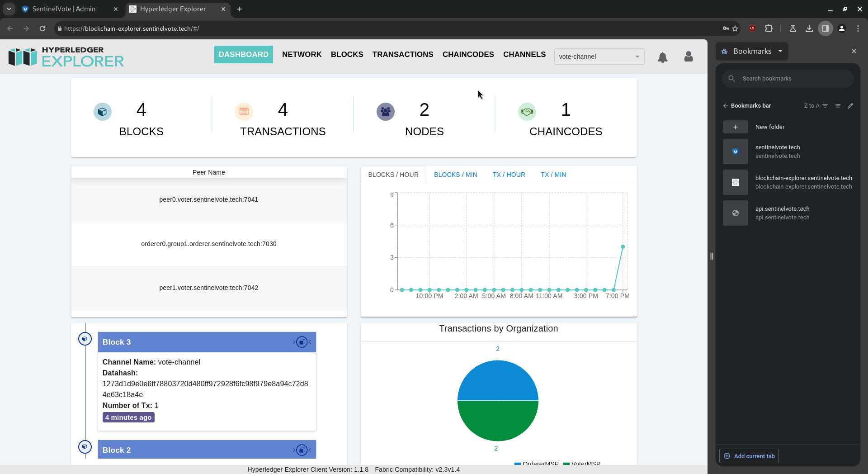The height and width of the screenshot is (474, 868).
Task: Click the Block 2 header title
Action: pyautogui.click(x=117, y=450)
